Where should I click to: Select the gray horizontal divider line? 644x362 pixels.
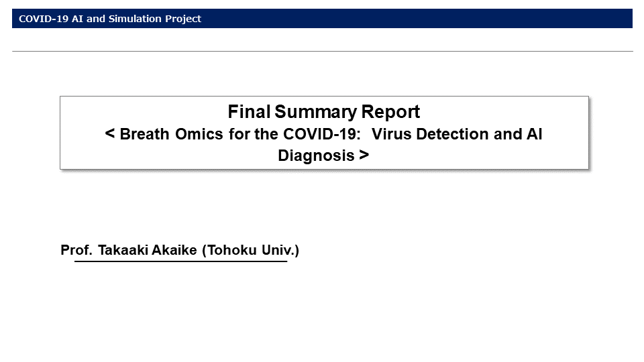323,52
